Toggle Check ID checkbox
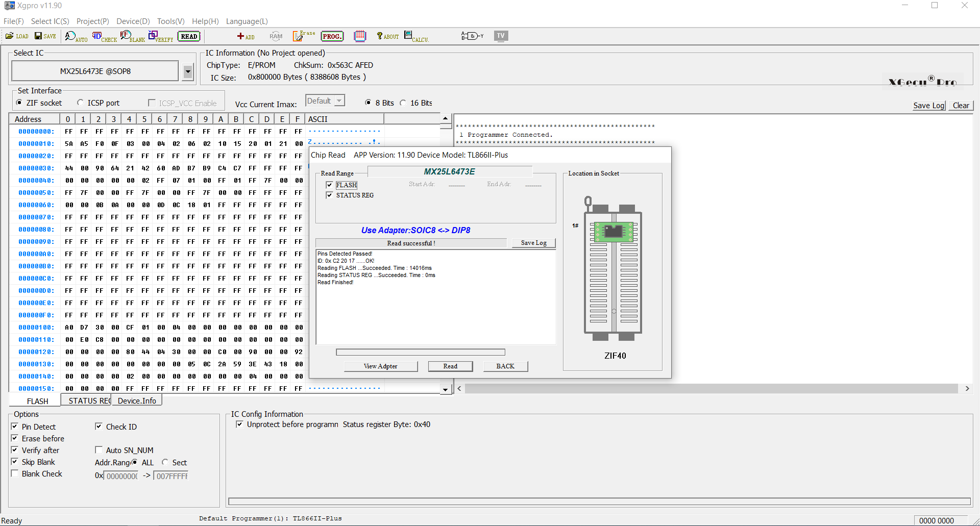Image resolution: width=980 pixels, height=526 pixels. [99, 427]
